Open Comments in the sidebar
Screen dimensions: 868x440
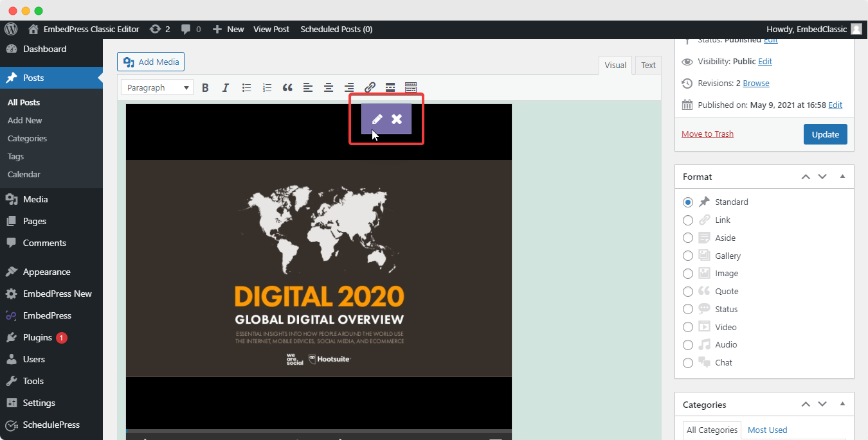click(51, 243)
